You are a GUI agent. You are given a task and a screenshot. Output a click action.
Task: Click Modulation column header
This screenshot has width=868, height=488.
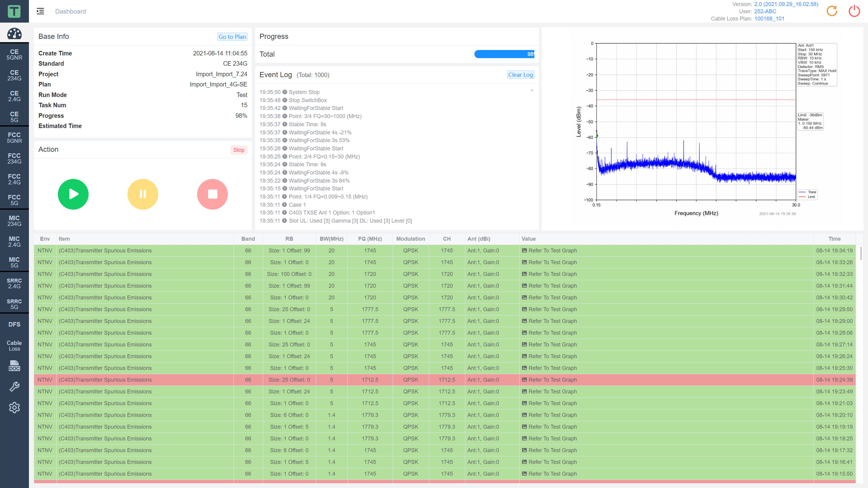pos(410,239)
